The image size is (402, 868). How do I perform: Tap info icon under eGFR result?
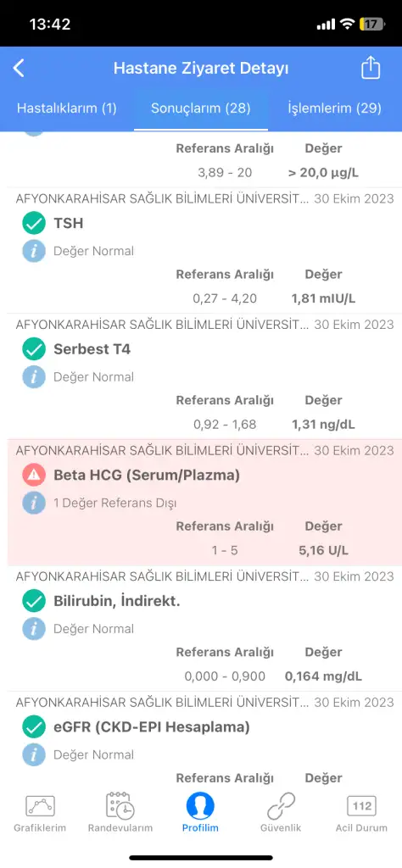(34, 755)
